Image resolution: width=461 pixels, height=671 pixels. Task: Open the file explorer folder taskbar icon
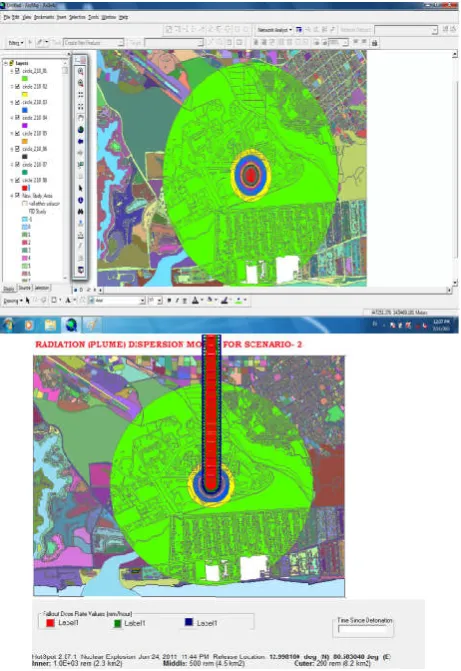pos(51,325)
